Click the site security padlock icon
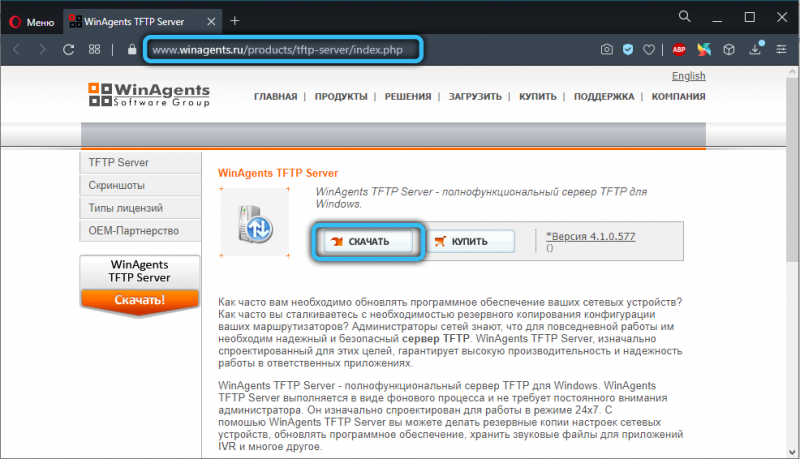800x459 pixels. click(132, 49)
